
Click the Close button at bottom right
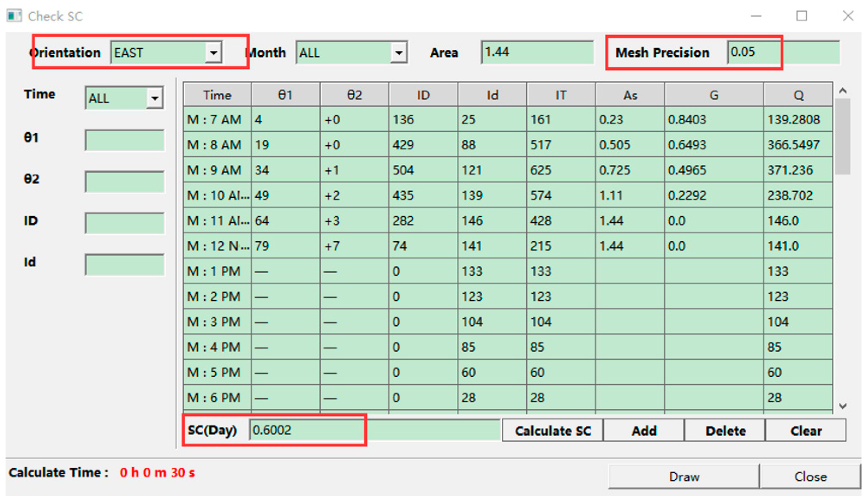coord(810,476)
